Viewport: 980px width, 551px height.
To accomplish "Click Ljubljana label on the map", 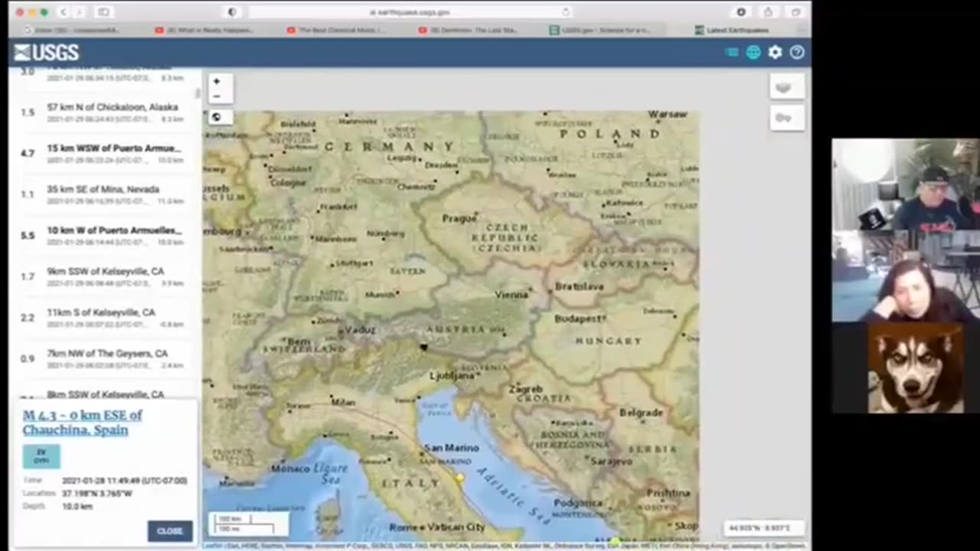I will [452, 376].
